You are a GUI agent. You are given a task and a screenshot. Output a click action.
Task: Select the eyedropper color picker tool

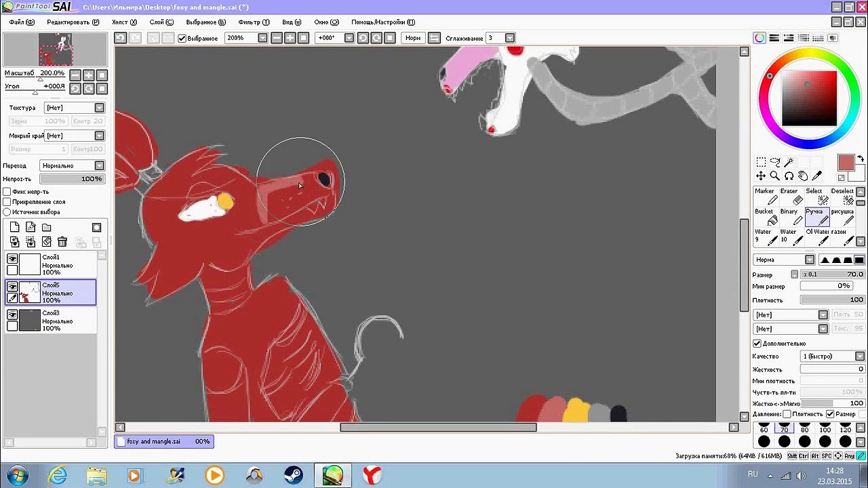[x=817, y=176]
